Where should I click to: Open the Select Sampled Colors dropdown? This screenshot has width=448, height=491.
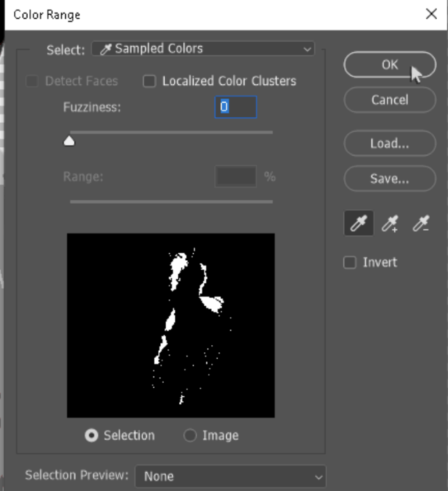pyautogui.click(x=203, y=49)
